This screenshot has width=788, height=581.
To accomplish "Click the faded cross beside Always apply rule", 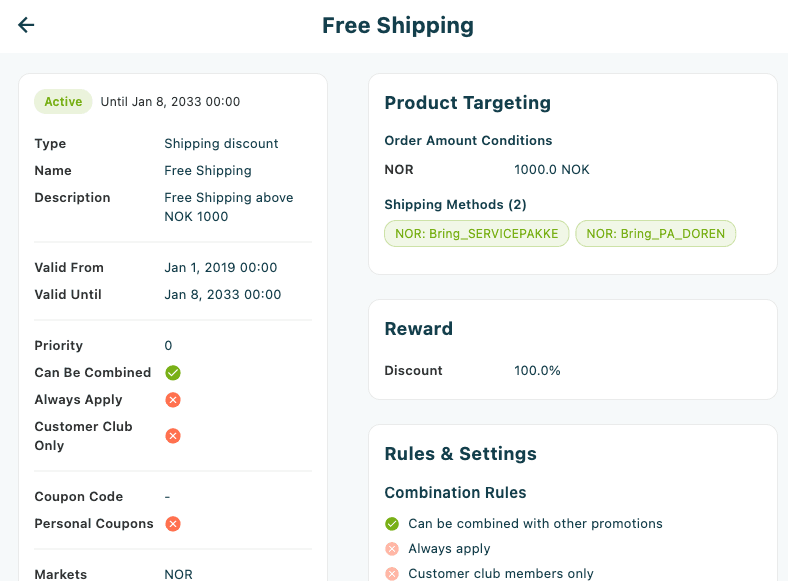I will pyautogui.click(x=392, y=548).
